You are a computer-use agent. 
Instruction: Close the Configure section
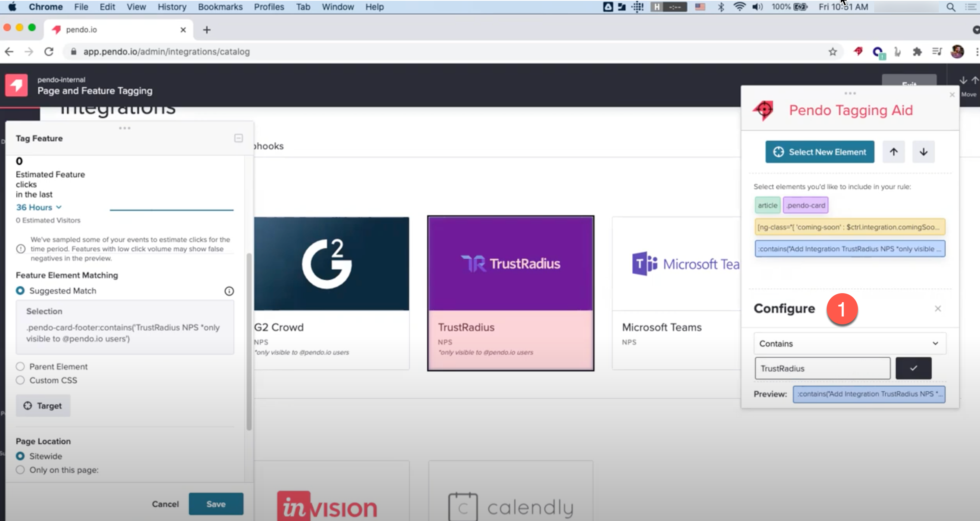938,309
